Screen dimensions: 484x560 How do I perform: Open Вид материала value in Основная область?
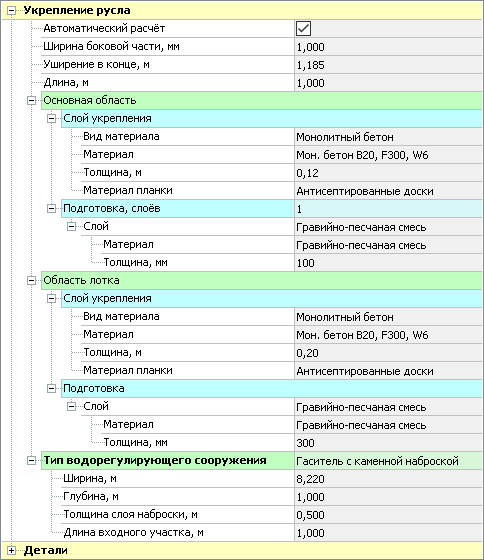(x=388, y=137)
